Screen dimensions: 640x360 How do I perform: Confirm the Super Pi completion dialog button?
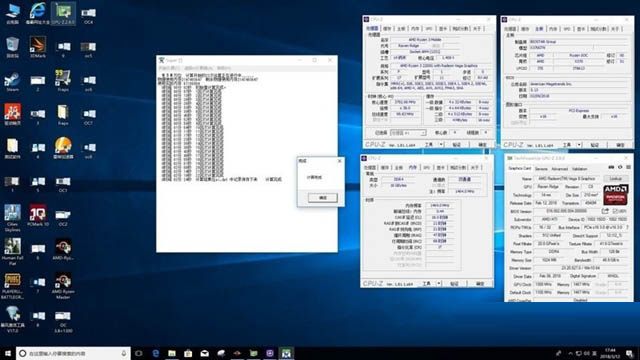[x=322, y=198]
